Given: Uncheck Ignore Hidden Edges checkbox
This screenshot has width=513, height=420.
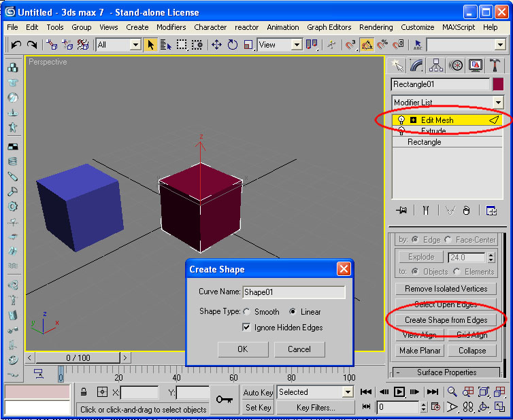Looking at the screenshot, I should (x=246, y=327).
